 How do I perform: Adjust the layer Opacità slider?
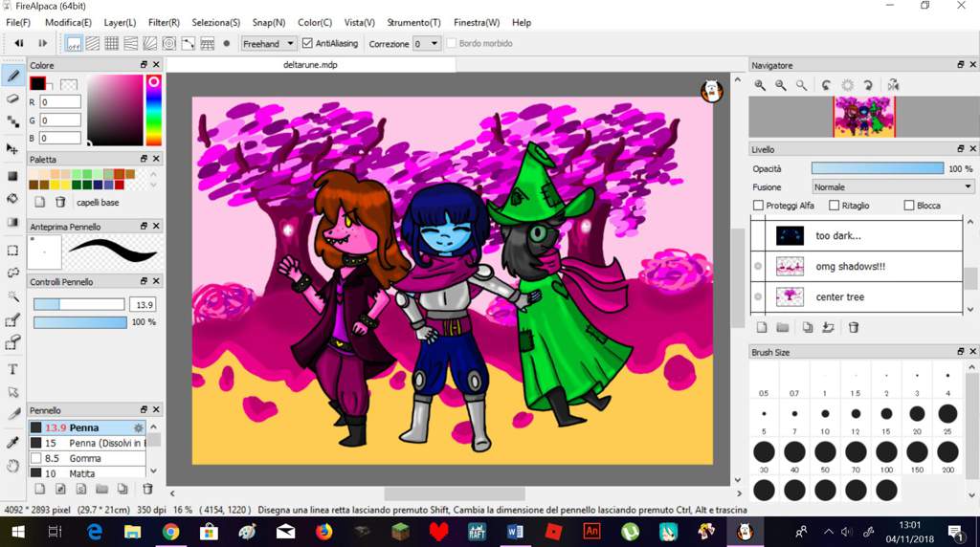[x=878, y=168]
